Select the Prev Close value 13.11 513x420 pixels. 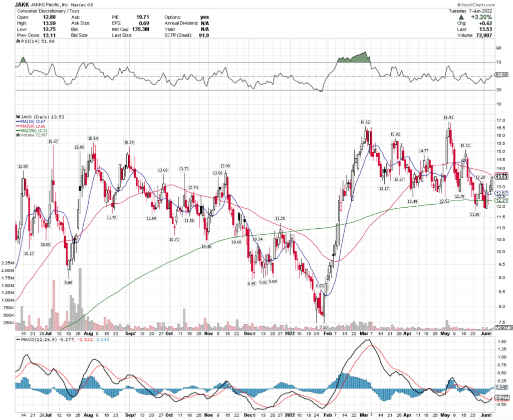pos(49,35)
